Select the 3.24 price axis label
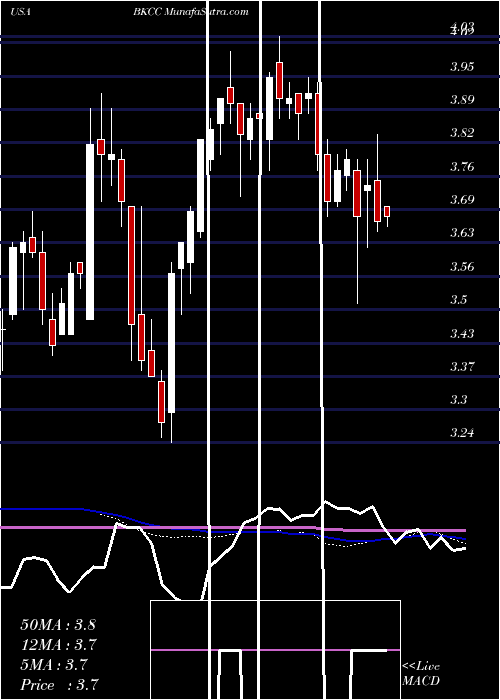This screenshot has height=700, width=500. [462, 433]
